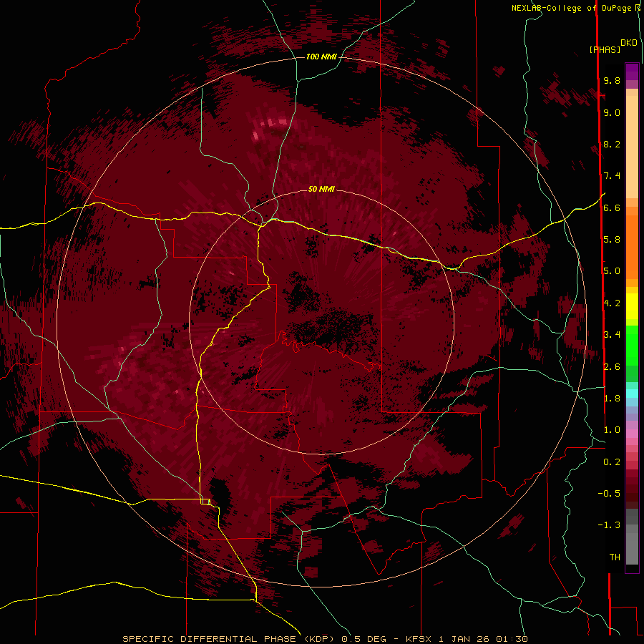644x644 pixels.
Task: Click the 8.2 value on the scale
Action: point(612,144)
